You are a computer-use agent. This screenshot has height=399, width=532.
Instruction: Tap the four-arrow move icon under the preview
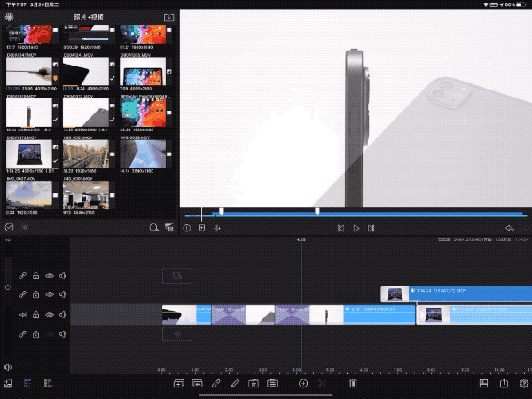217,229
